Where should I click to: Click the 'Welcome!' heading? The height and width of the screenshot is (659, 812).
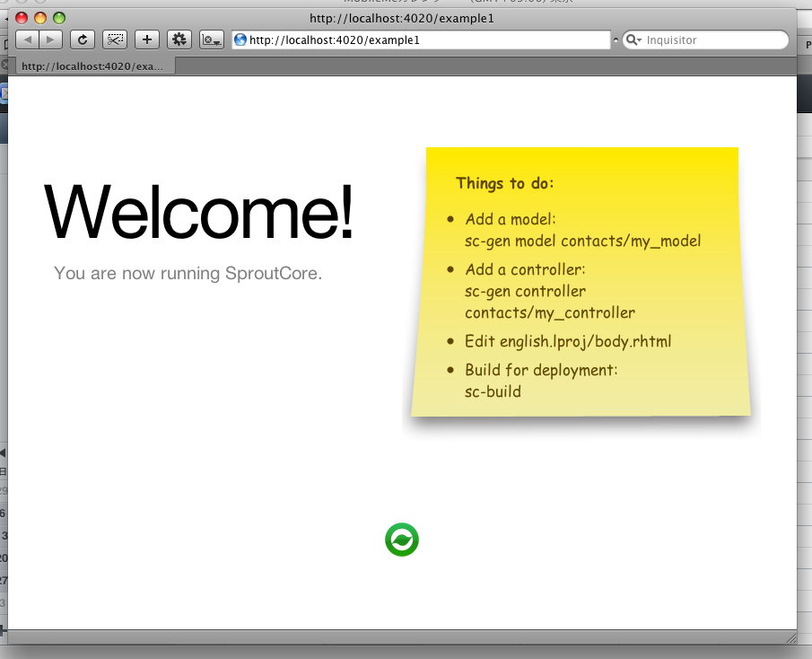(199, 211)
